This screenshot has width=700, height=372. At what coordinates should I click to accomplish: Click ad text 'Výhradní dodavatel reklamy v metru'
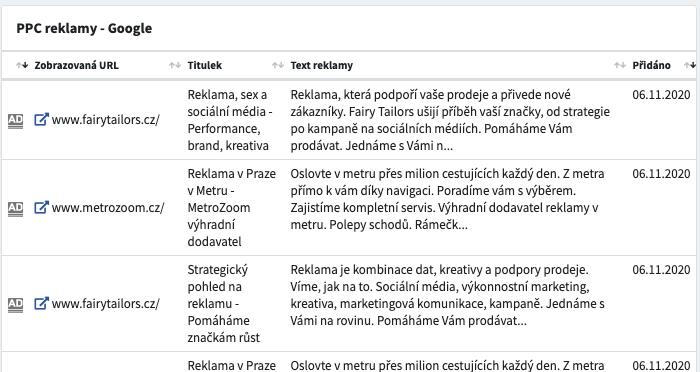pyautogui.click(x=444, y=216)
